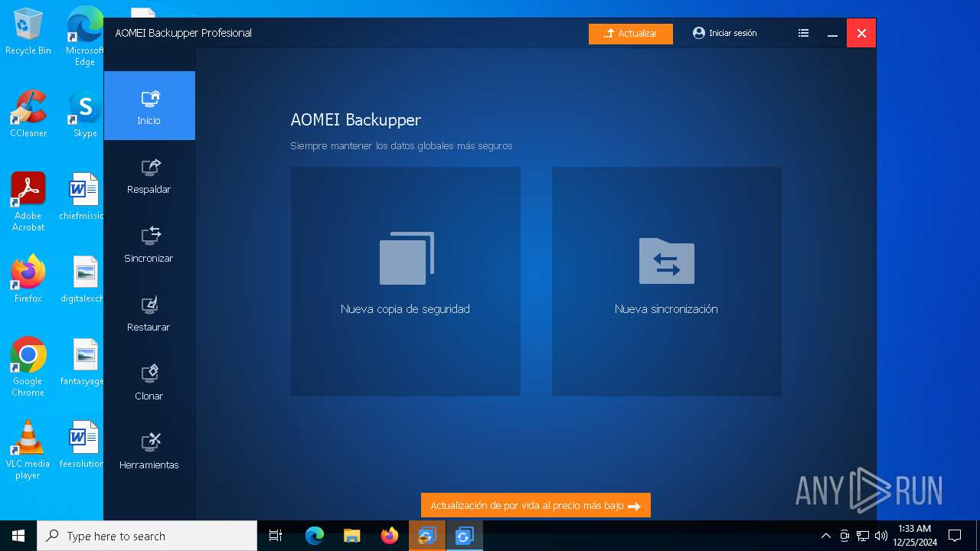
Task: Click the orange Actualizar button
Action: (x=631, y=34)
